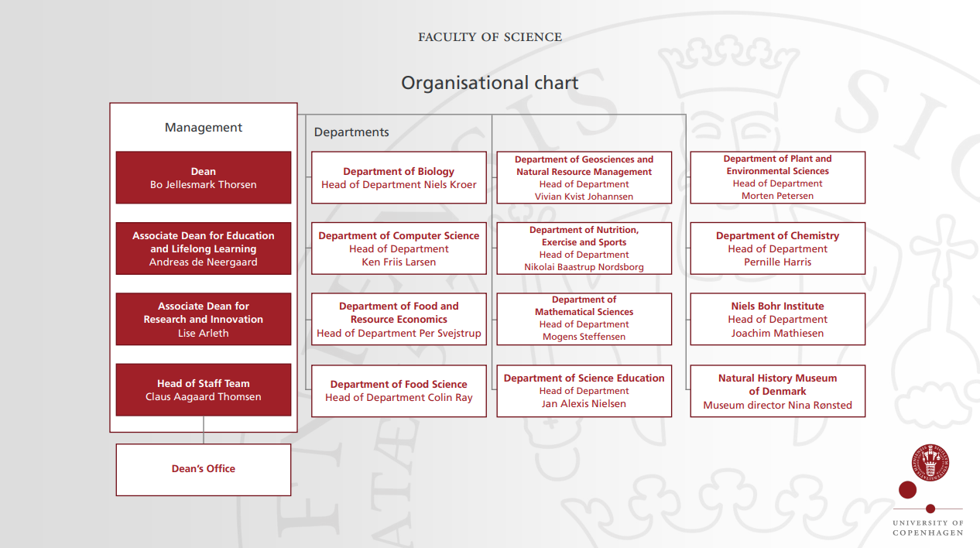Select the Department of Food and Resource Economics box
The height and width of the screenshot is (548, 980).
398,319
